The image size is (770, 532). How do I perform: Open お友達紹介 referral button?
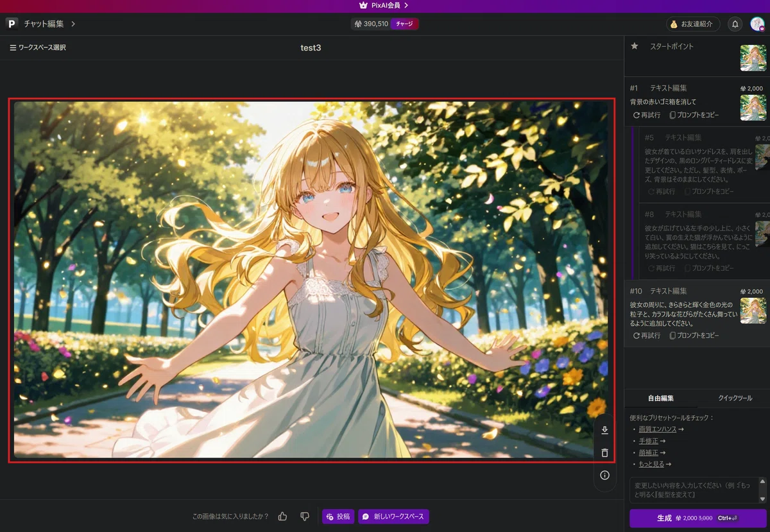[x=692, y=24]
